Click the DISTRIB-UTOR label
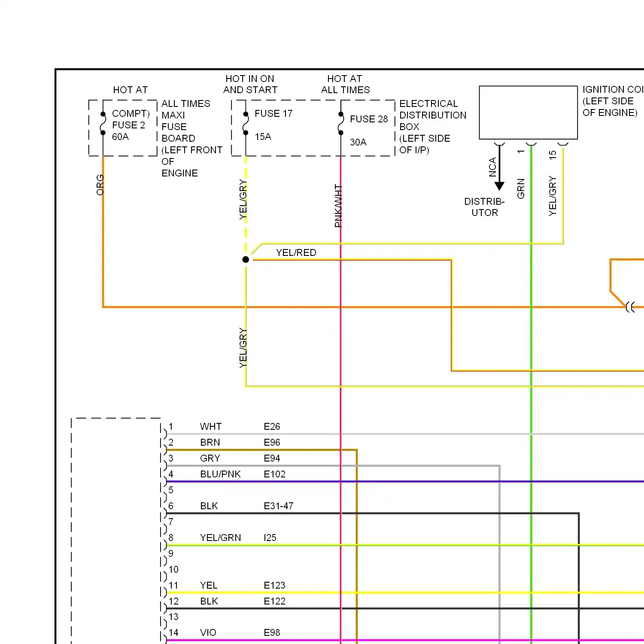 pyautogui.click(x=484, y=207)
